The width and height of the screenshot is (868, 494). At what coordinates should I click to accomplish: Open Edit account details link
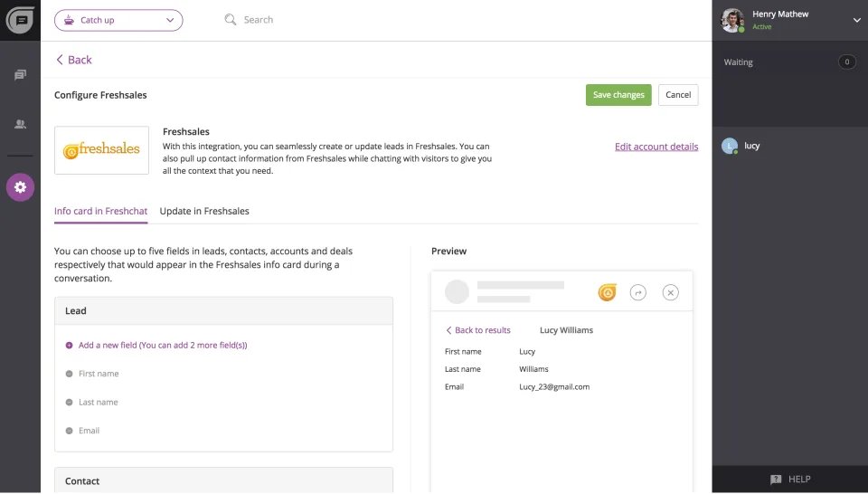click(x=656, y=147)
